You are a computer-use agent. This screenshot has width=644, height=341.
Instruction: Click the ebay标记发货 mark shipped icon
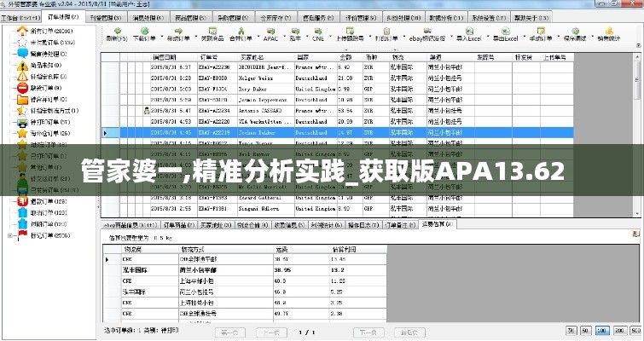tap(427, 32)
